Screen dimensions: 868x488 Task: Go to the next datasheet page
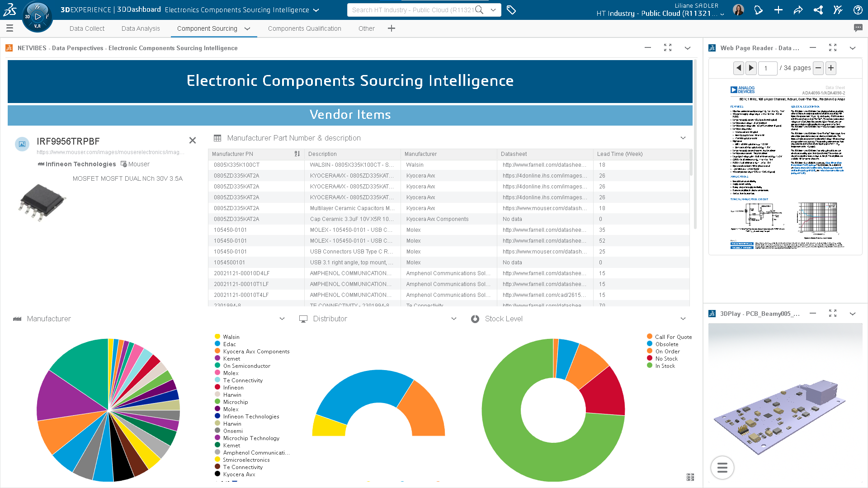[751, 68]
